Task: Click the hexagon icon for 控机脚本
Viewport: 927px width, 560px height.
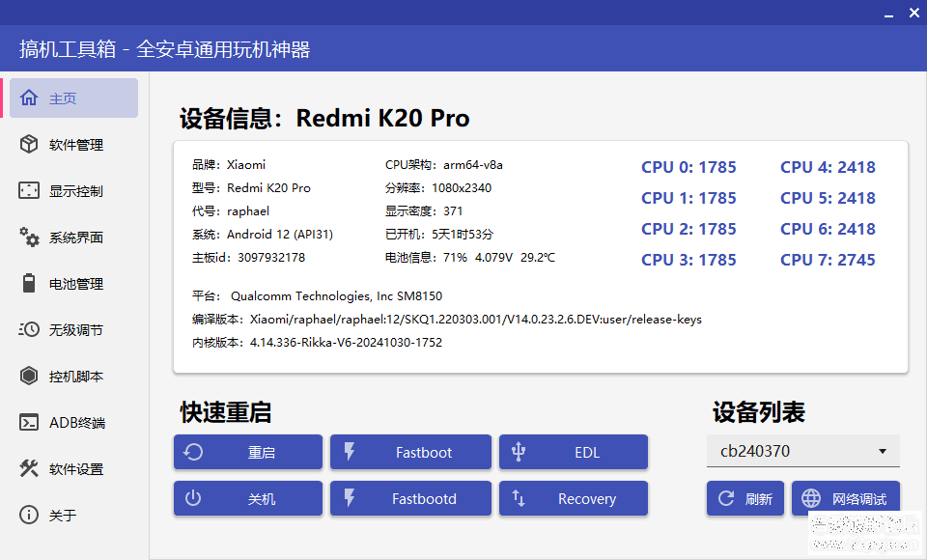Action: click(x=28, y=376)
